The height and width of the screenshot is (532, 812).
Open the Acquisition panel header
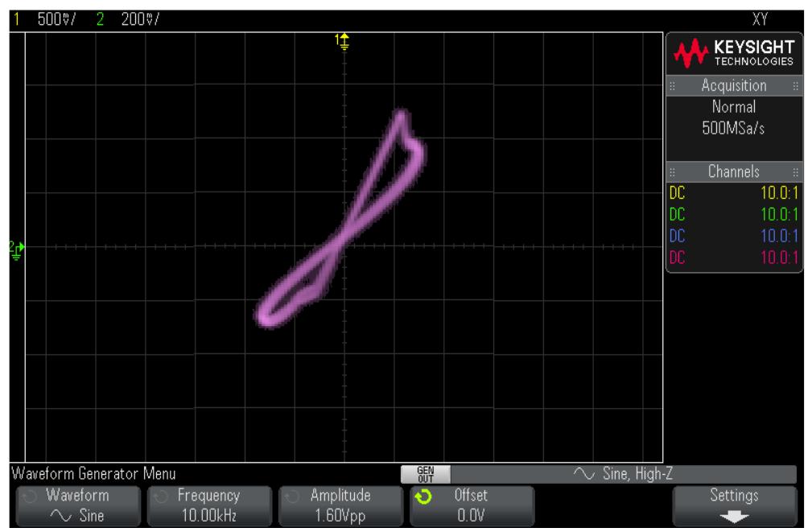pyautogui.click(x=734, y=85)
